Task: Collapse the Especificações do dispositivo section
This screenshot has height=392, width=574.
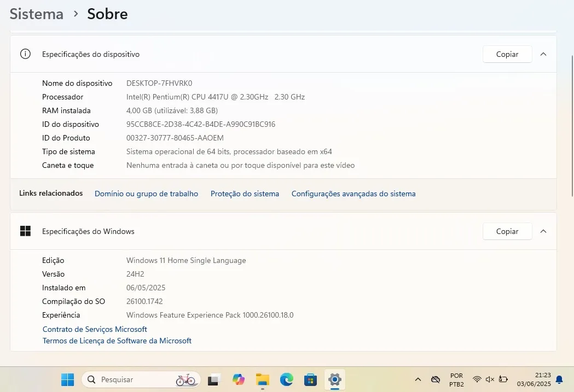Action: pyautogui.click(x=543, y=54)
